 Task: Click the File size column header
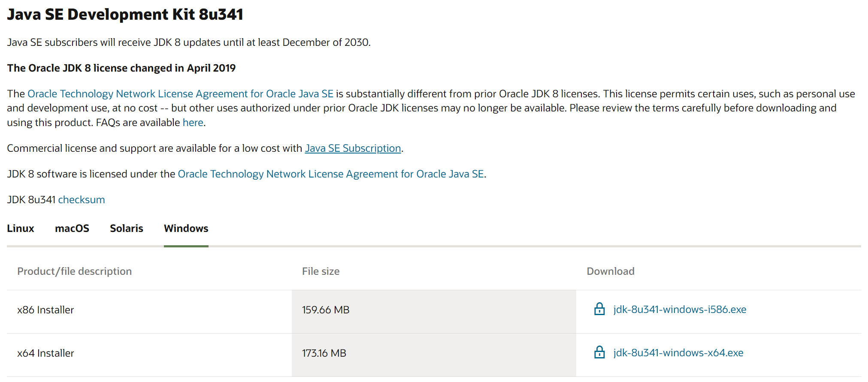[x=321, y=271]
